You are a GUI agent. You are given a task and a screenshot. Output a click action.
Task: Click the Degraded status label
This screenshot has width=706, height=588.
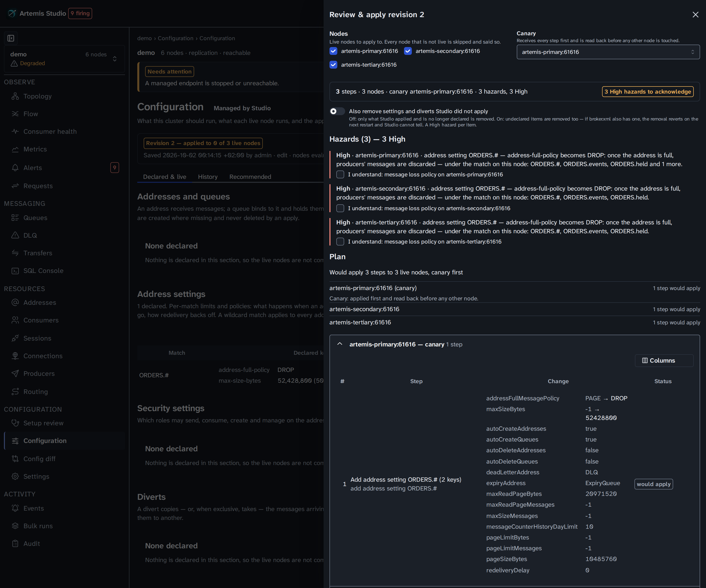click(32, 63)
